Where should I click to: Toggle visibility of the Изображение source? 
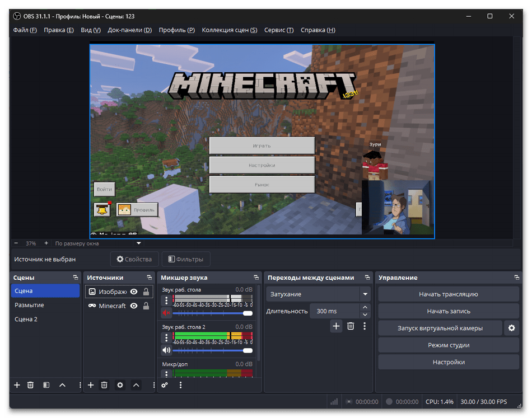[134, 292]
